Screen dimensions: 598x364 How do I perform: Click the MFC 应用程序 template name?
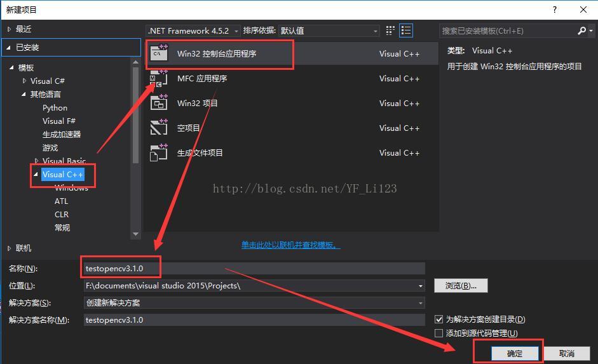(x=202, y=79)
